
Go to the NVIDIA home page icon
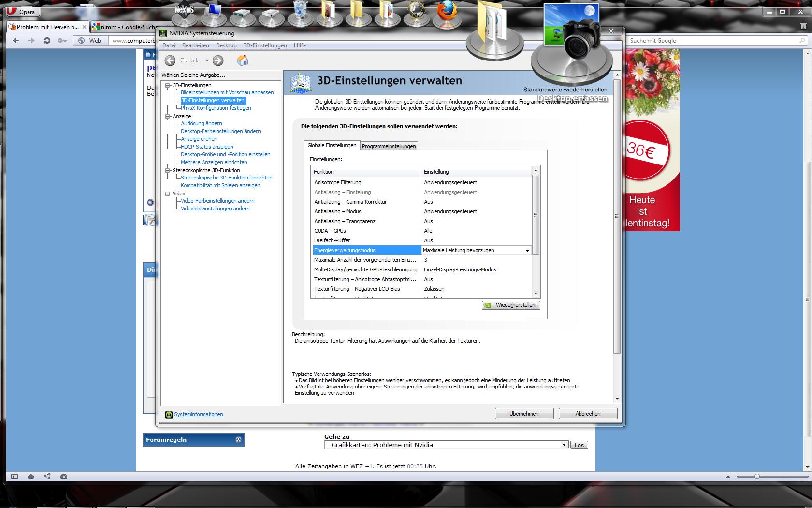243,60
